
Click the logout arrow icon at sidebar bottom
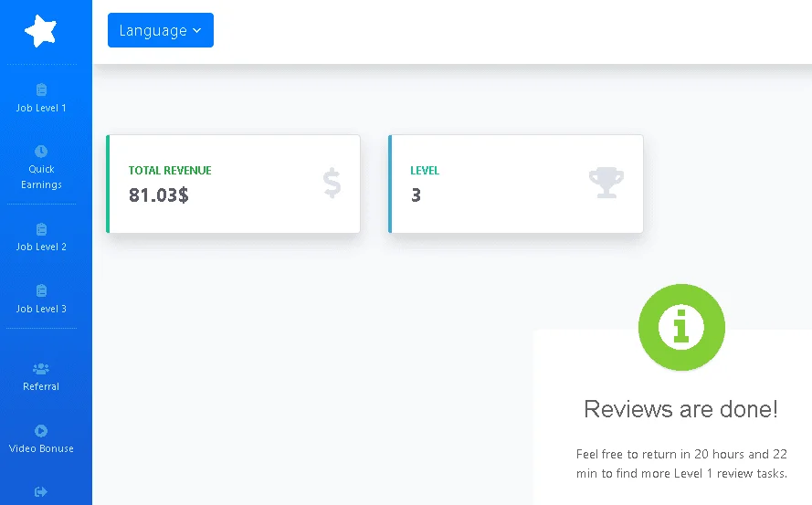[41, 491]
